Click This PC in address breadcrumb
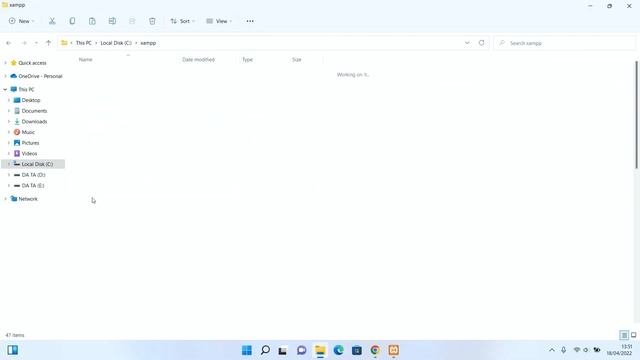This screenshot has height=360, width=640. [84, 43]
